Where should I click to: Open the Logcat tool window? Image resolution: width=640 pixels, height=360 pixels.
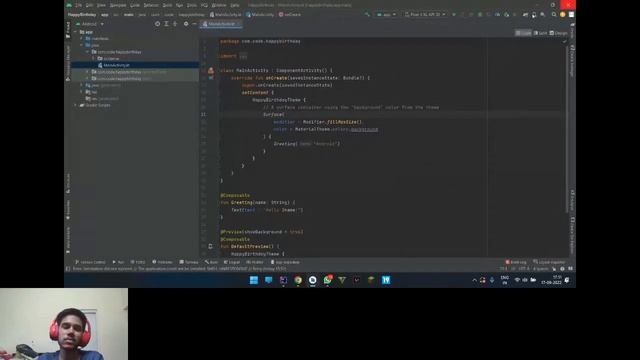(231, 262)
